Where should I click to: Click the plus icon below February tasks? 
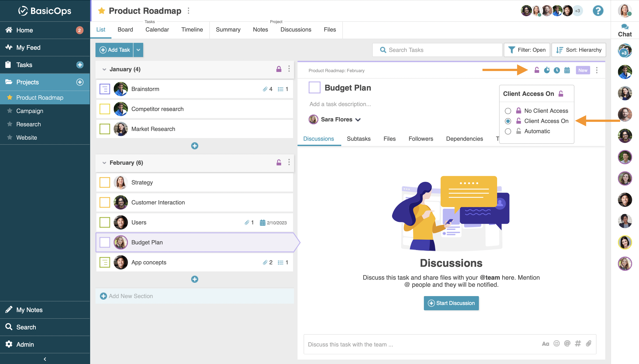(194, 279)
